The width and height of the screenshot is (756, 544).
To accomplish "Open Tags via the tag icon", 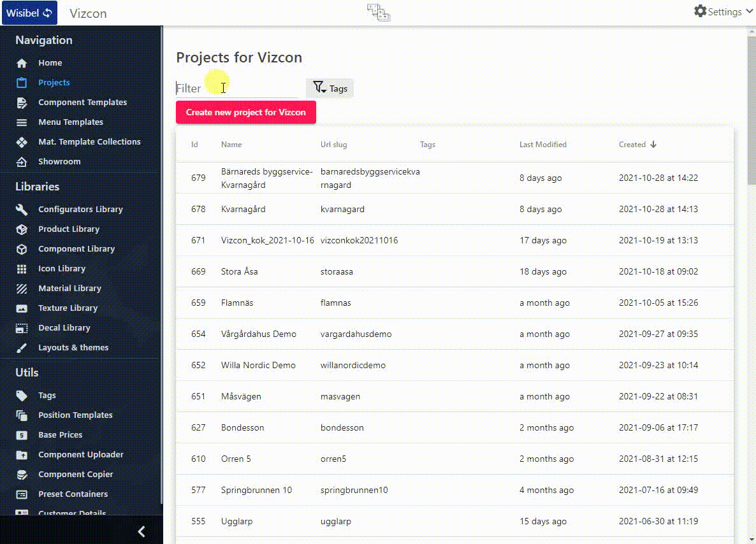I will point(22,396).
